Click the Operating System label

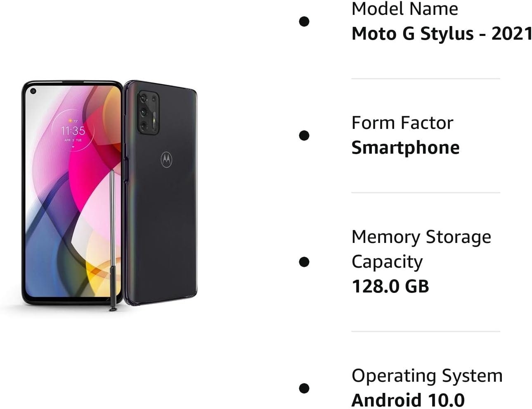click(x=427, y=376)
